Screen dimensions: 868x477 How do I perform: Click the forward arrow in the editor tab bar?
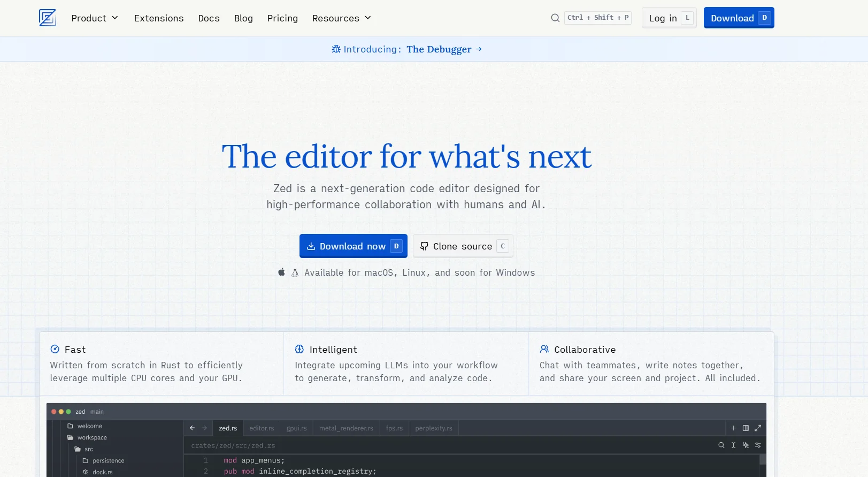tap(204, 428)
